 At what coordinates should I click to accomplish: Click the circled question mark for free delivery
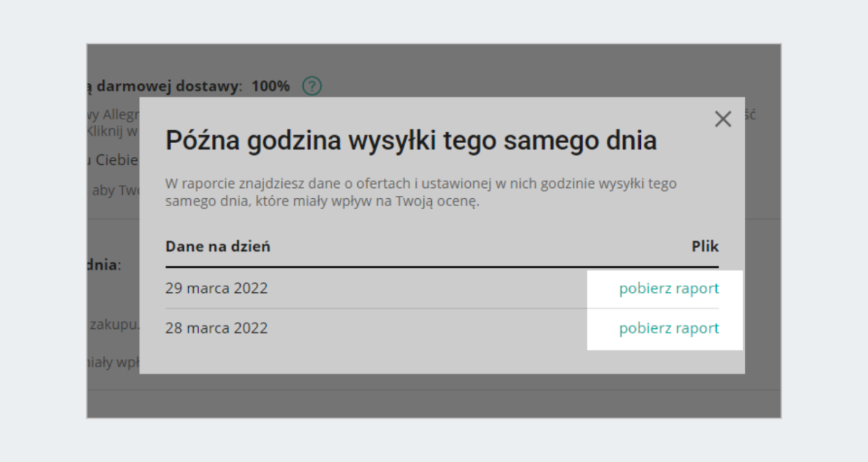coord(312,85)
